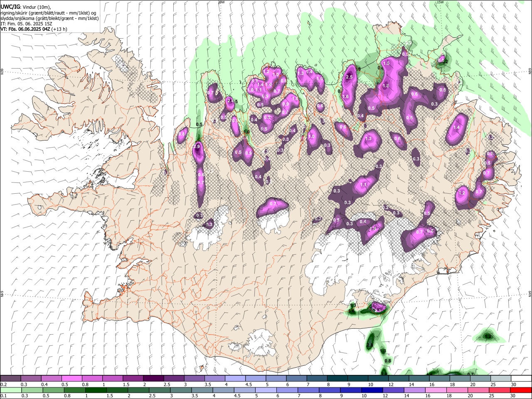Image resolution: width=532 pixels, height=399 pixels.
Task: Click the 'UWC/IG: Vindur (10m)' title text
Action: point(25,7)
